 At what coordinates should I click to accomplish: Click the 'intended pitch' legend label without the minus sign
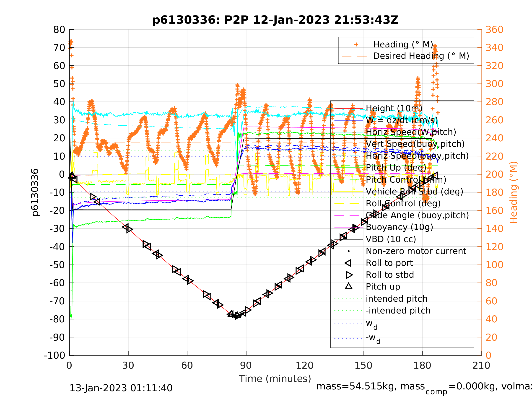[397, 299]
